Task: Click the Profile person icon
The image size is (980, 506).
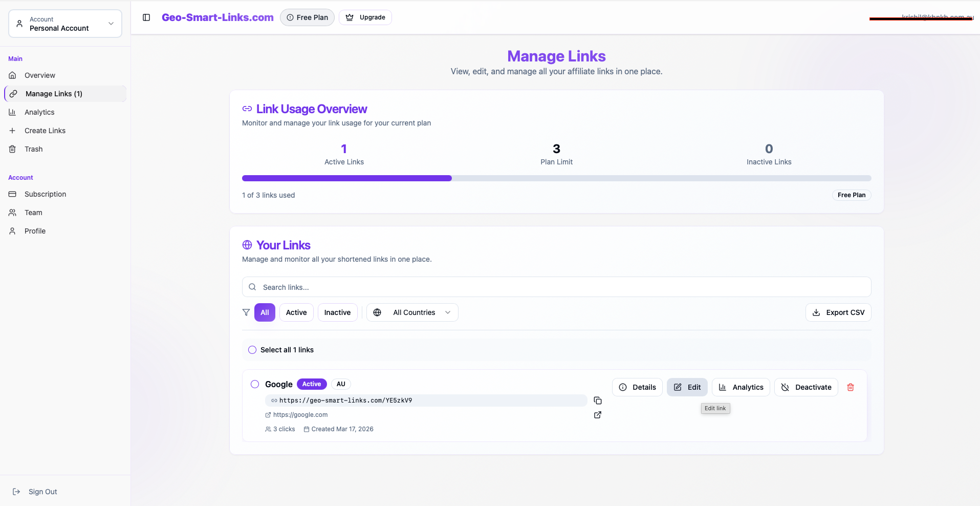Action: click(x=12, y=231)
